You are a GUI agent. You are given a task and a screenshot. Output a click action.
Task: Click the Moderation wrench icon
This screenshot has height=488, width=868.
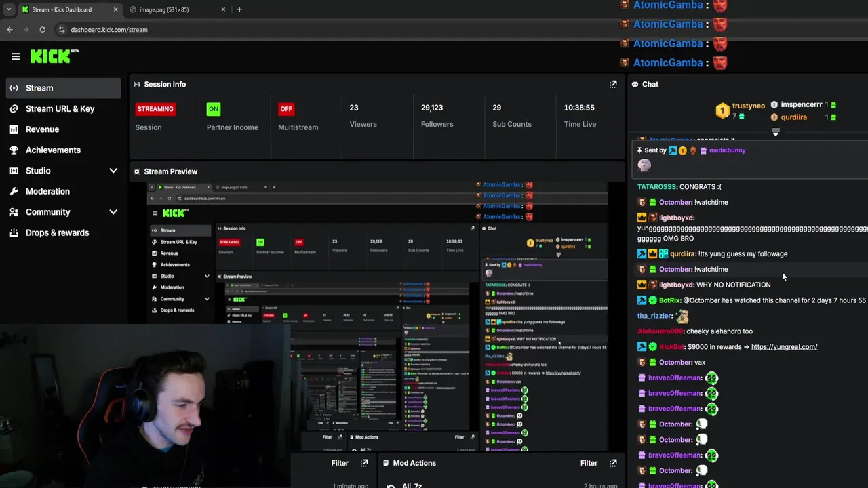[14, 191]
